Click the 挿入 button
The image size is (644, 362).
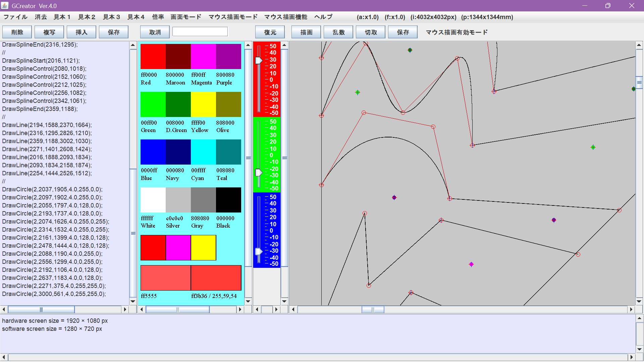point(82,32)
